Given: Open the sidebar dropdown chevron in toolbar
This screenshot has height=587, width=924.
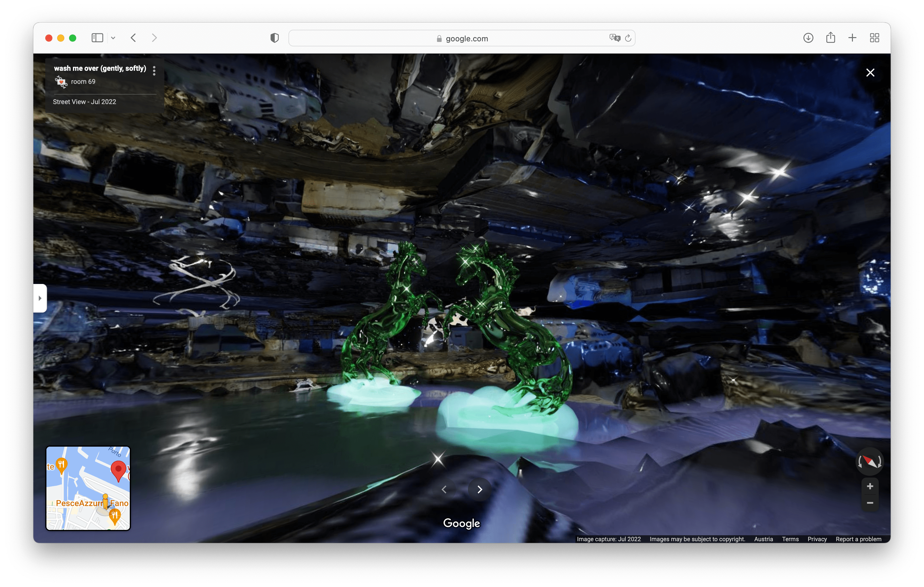Looking at the screenshot, I should pos(113,37).
